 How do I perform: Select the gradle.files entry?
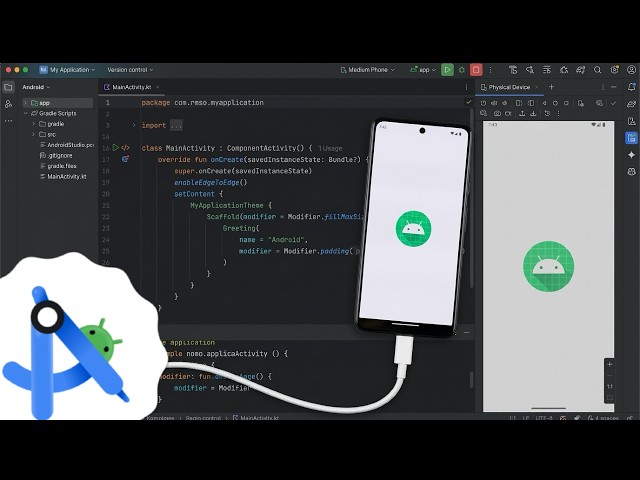pyautogui.click(x=58, y=166)
